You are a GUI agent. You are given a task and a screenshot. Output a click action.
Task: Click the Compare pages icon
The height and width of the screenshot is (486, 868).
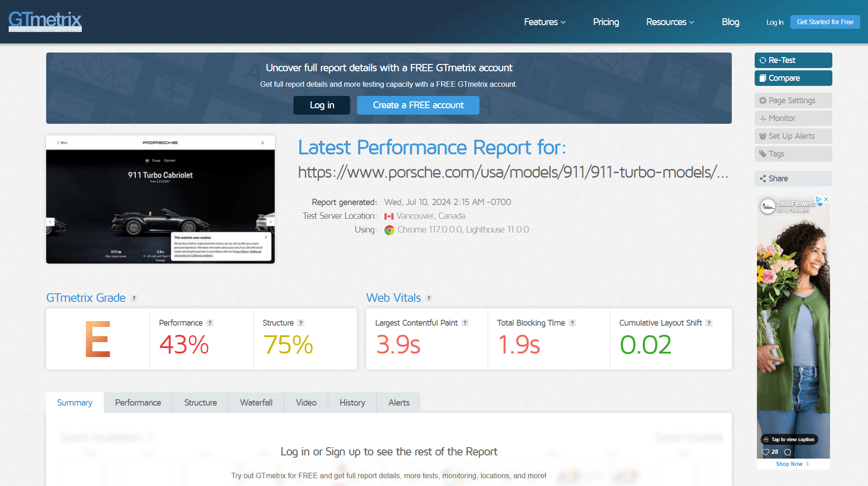pos(762,78)
